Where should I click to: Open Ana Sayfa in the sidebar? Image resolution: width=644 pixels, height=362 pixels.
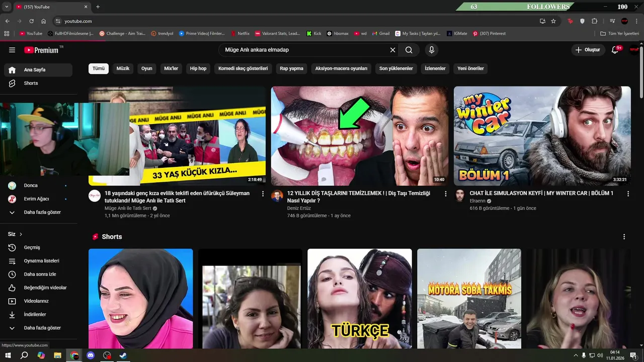coord(39,70)
